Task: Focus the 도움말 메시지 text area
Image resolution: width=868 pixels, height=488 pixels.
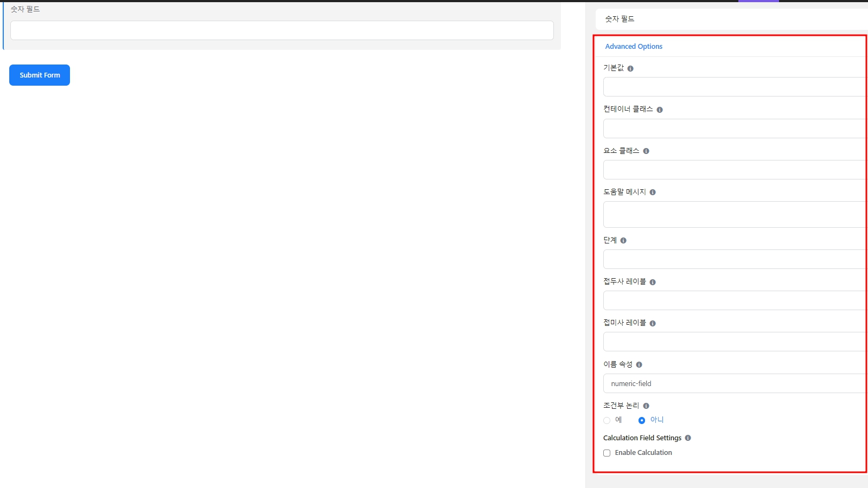Action: click(x=736, y=215)
